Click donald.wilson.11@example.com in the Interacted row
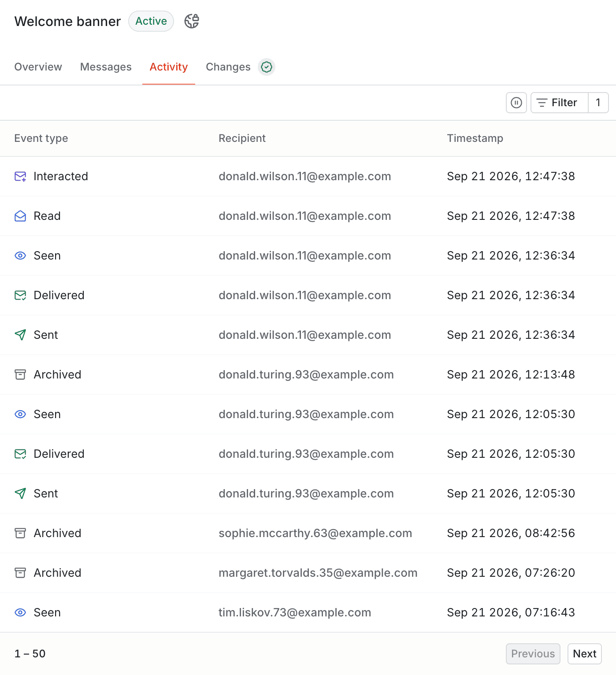This screenshot has height=675, width=616. tap(305, 176)
